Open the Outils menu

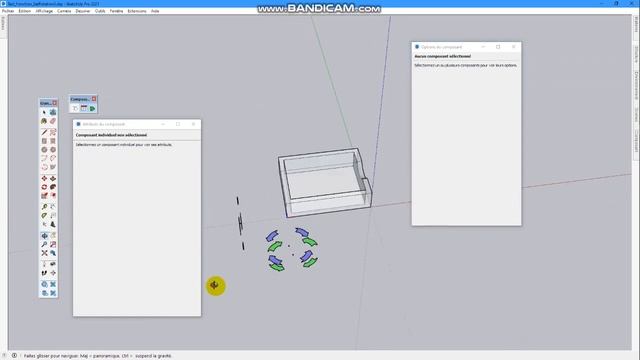click(x=100, y=11)
